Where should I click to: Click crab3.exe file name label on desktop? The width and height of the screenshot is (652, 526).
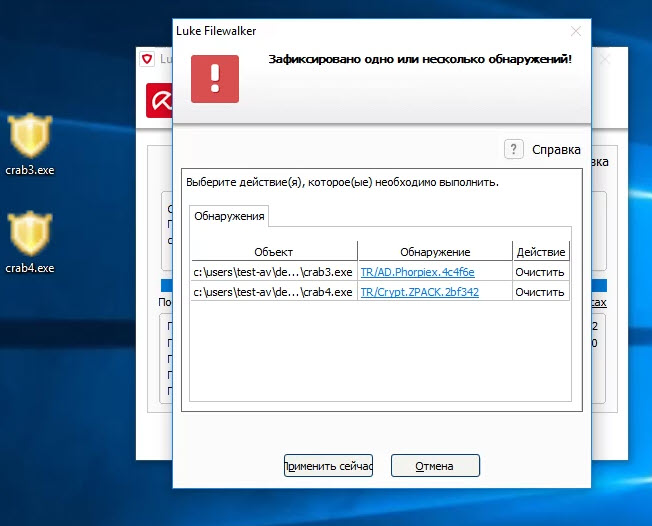(x=30, y=170)
